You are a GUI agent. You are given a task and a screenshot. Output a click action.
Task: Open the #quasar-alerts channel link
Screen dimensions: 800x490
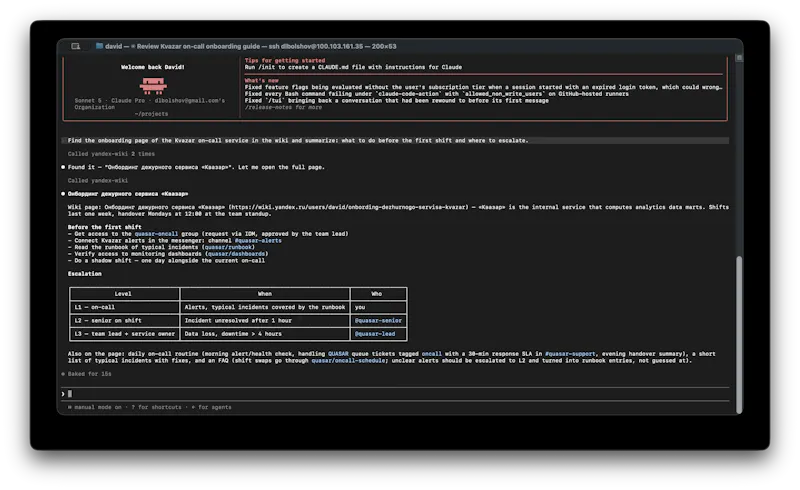pyautogui.click(x=258, y=240)
